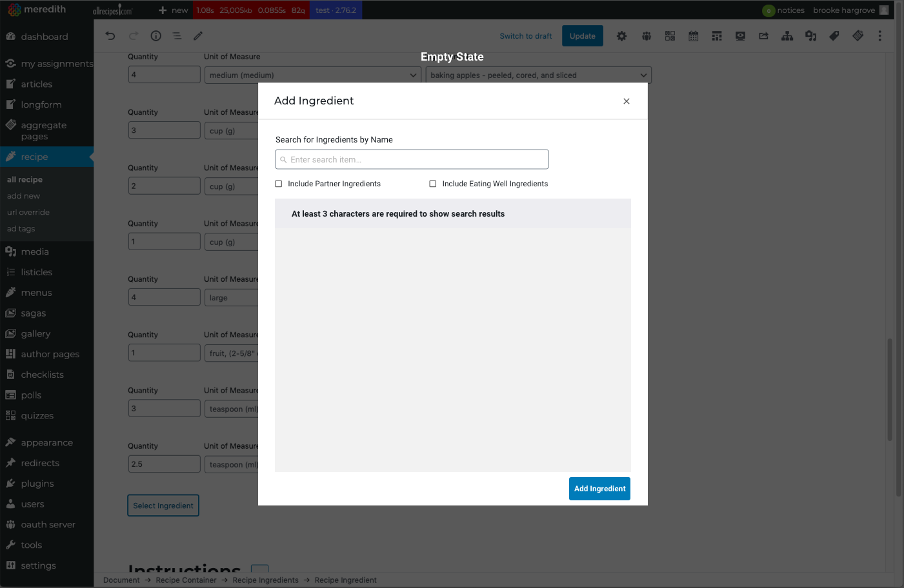
Task: Open brooke hargrove user menu
Action: (850, 10)
